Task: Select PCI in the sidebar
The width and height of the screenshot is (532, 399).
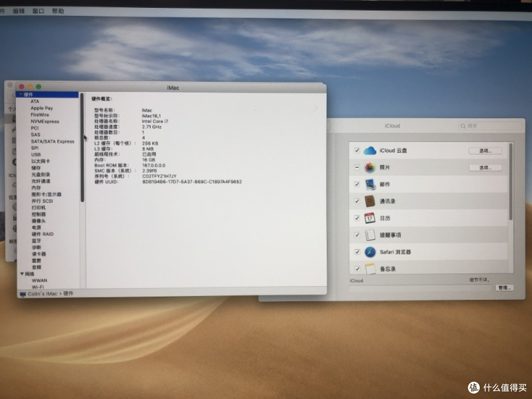Action: click(x=34, y=128)
